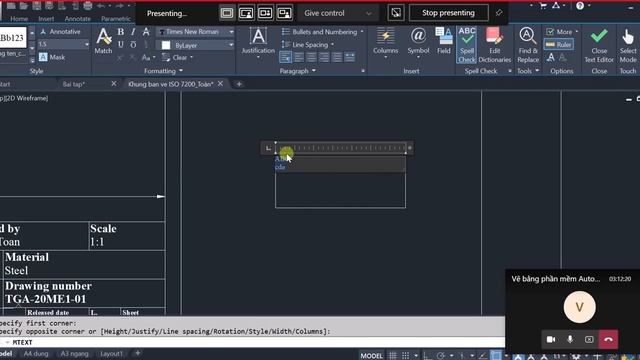The width and height of the screenshot is (640, 360).
Task: Mute the microphone in call window
Action: pyautogui.click(x=570, y=339)
